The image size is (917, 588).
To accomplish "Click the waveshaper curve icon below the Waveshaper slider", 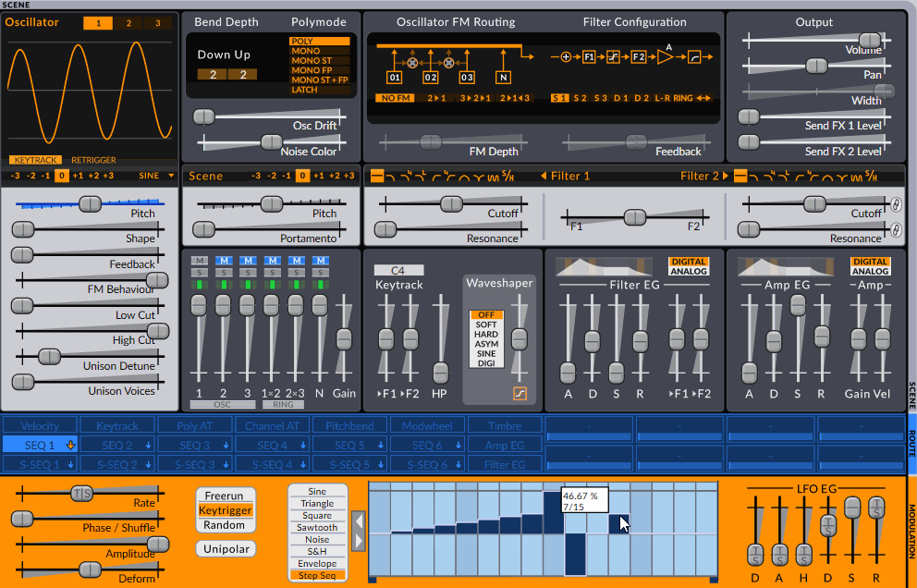I will pos(520,393).
